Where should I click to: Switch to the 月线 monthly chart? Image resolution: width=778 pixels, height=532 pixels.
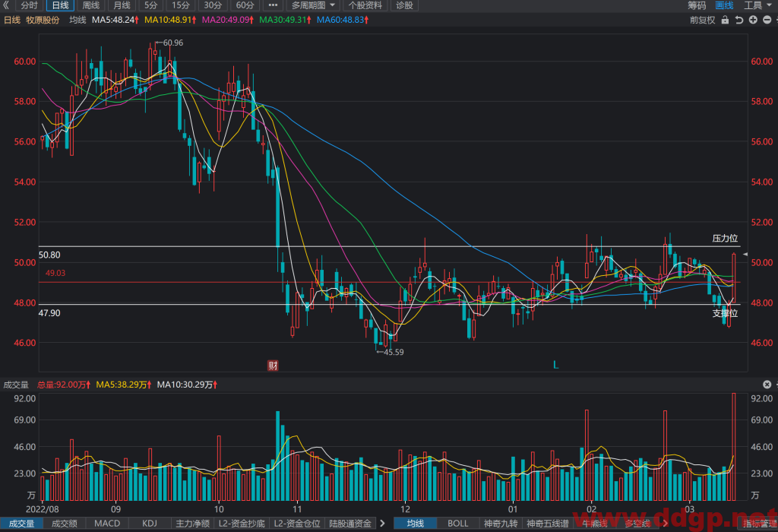122,5
